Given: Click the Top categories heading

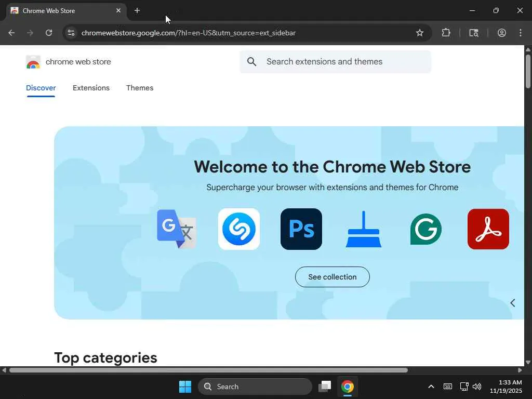Looking at the screenshot, I should 105,357.
